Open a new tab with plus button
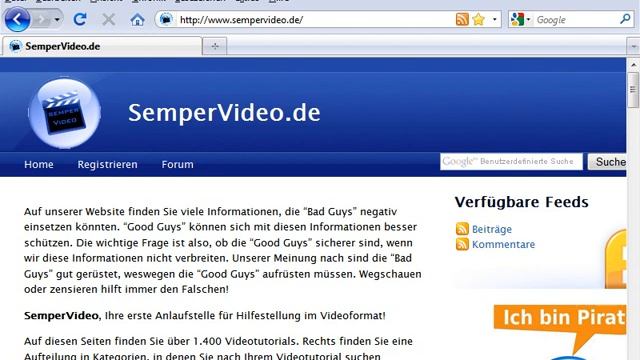640x360 pixels. [215, 47]
